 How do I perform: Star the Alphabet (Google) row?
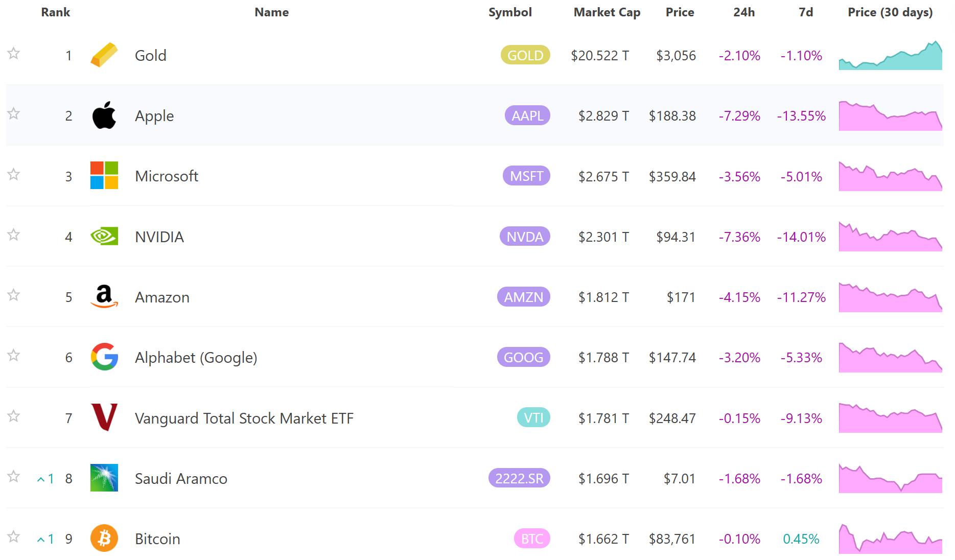(x=14, y=355)
